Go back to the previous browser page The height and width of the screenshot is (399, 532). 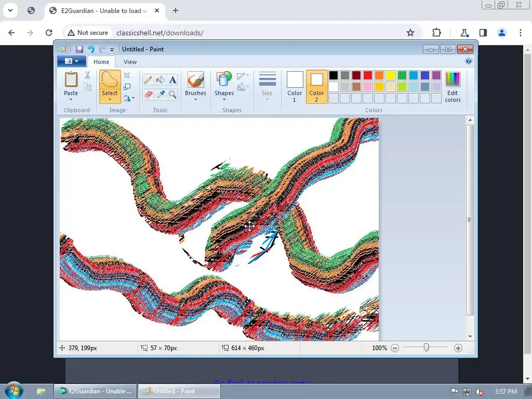[x=11, y=33]
